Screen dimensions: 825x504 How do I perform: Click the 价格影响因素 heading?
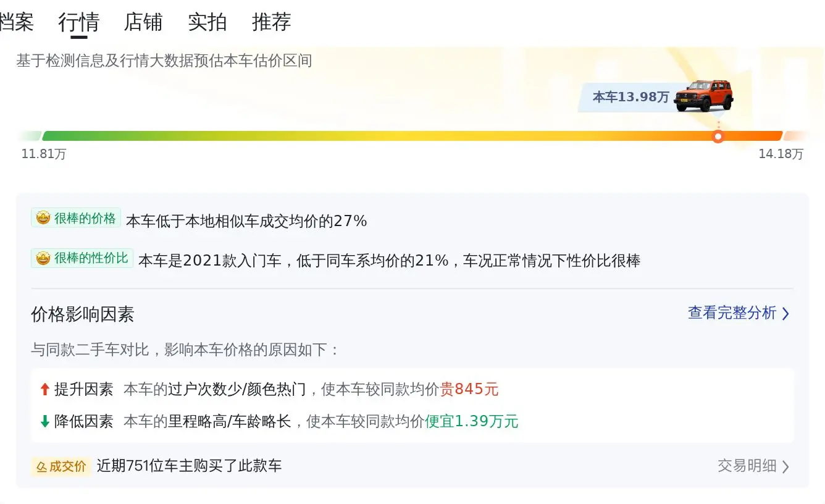point(82,314)
